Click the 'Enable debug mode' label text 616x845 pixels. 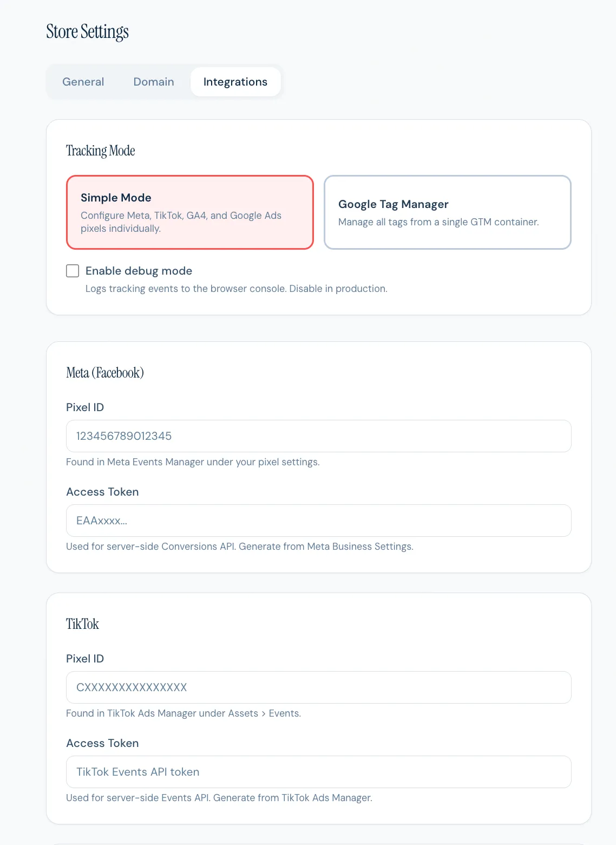point(139,271)
